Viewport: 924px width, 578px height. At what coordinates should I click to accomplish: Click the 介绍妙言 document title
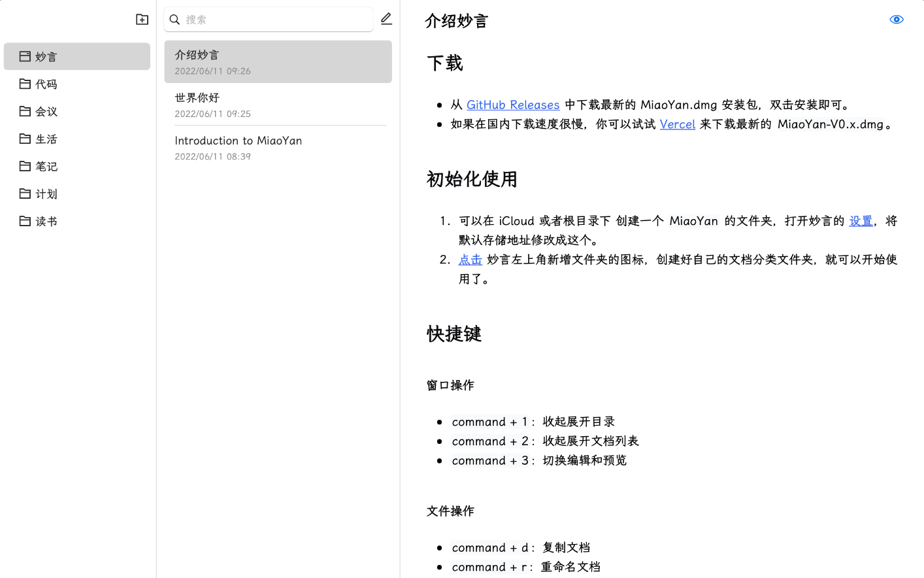click(456, 21)
